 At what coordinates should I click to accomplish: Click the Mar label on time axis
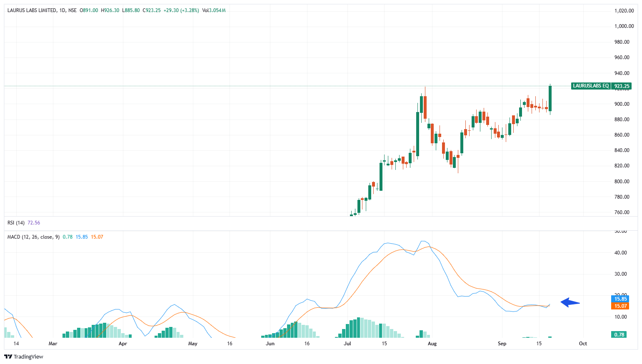point(53,344)
